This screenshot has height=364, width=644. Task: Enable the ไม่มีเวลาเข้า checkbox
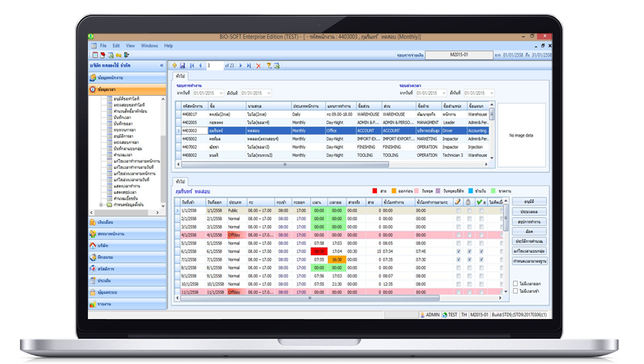tap(515, 291)
